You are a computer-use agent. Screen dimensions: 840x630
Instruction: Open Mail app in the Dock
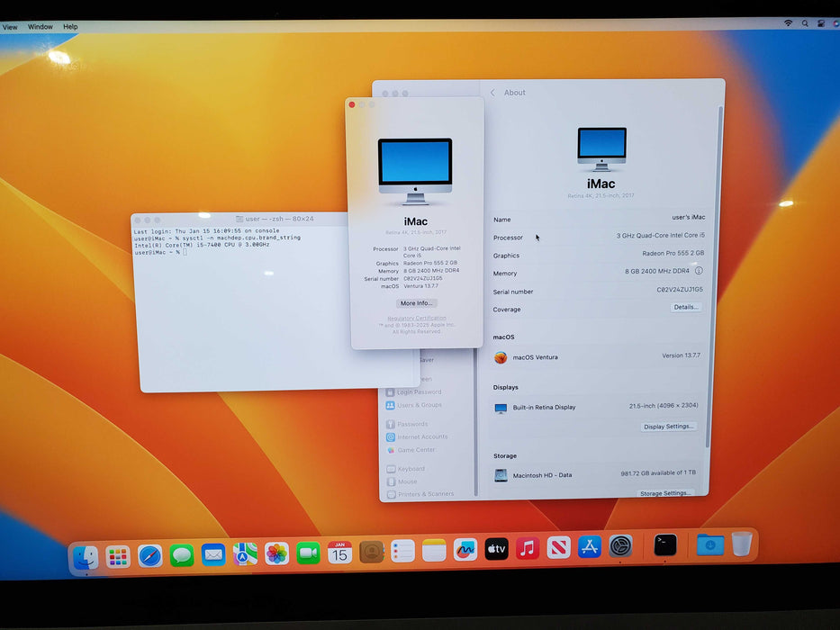click(213, 554)
